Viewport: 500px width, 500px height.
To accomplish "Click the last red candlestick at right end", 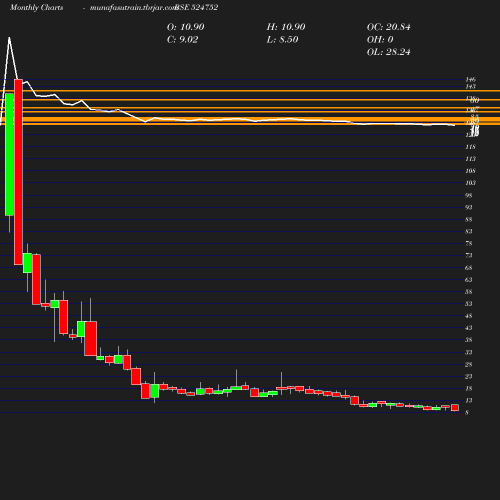I will tap(455, 408).
